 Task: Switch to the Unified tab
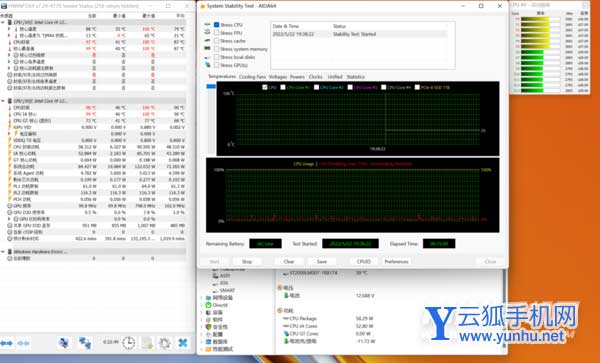[335, 77]
